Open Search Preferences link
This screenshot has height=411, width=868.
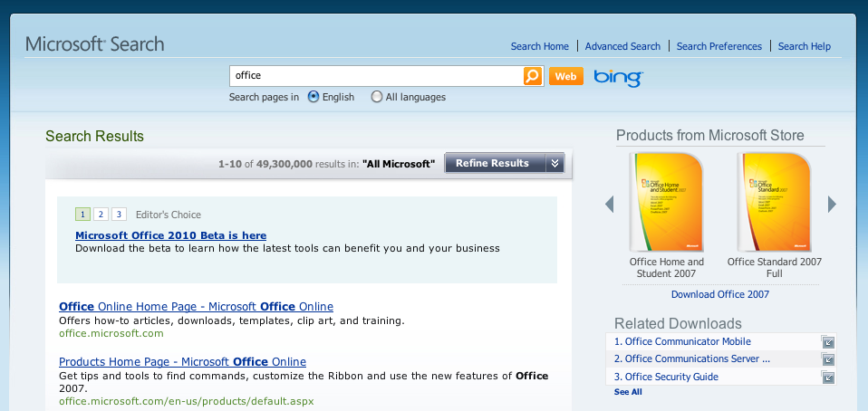(719, 46)
